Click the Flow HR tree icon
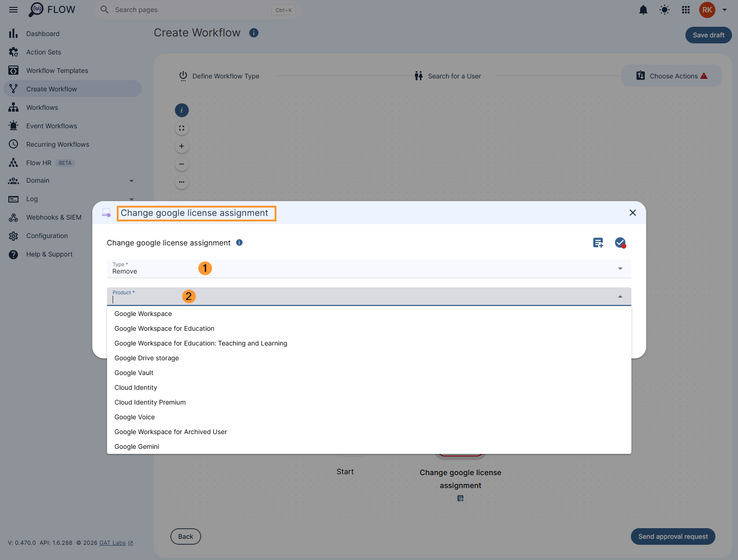Screen dimensions: 738x560 [13, 162]
